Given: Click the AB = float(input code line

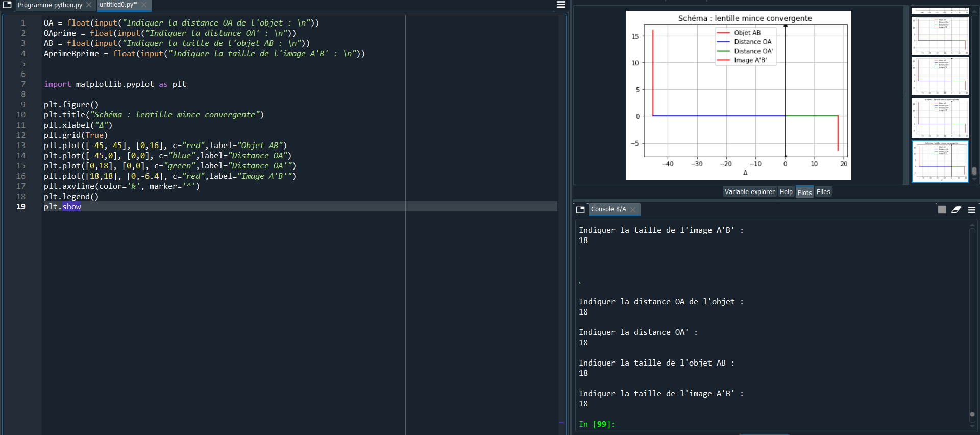Looking at the screenshot, I should coord(177,43).
